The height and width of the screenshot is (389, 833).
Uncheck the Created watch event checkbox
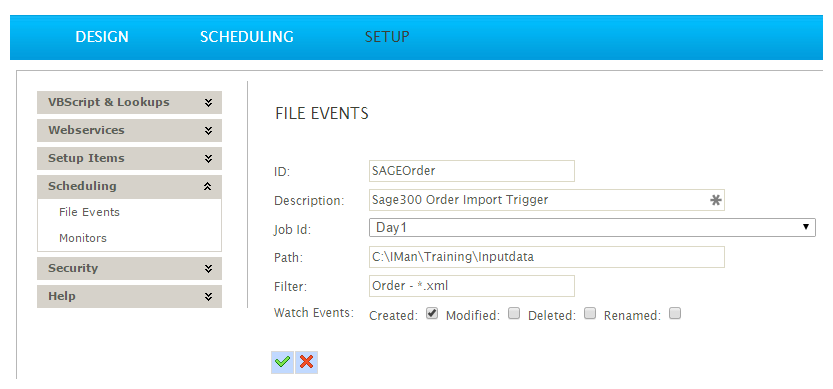click(432, 314)
